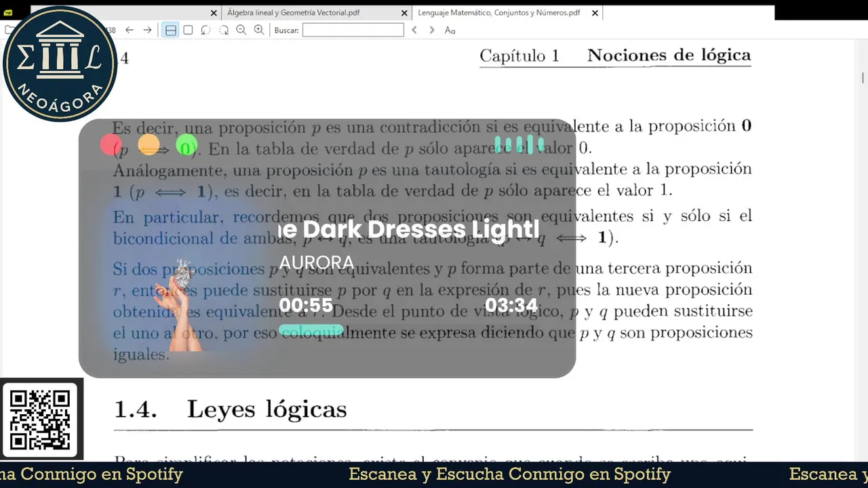
Task: Select single page fit view
Action: tap(188, 30)
